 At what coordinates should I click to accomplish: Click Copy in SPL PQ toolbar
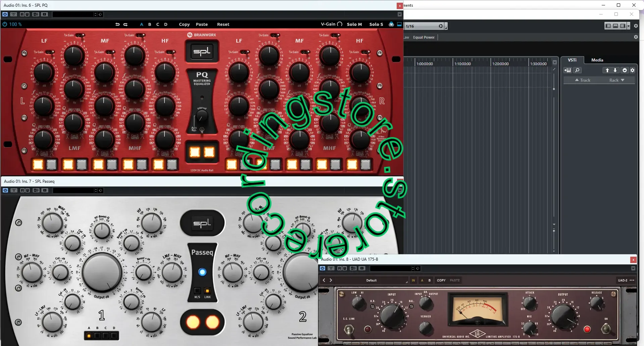pos(184,24)
